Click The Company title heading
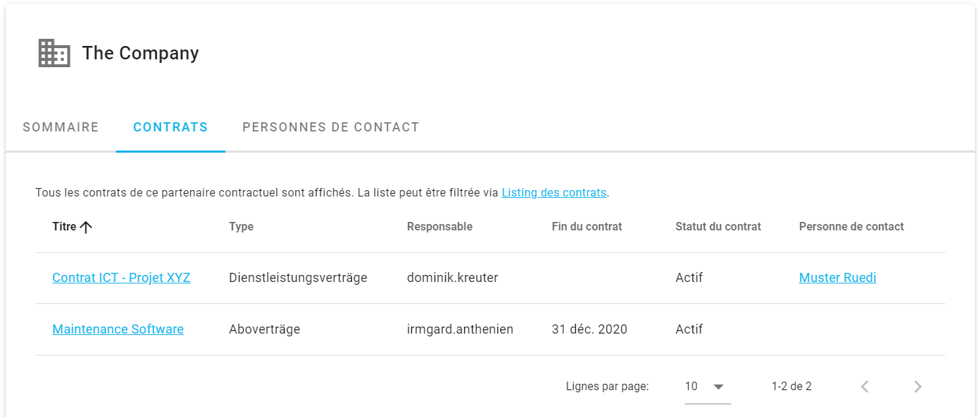The image size is (980, 417). (x=141, y=53)
